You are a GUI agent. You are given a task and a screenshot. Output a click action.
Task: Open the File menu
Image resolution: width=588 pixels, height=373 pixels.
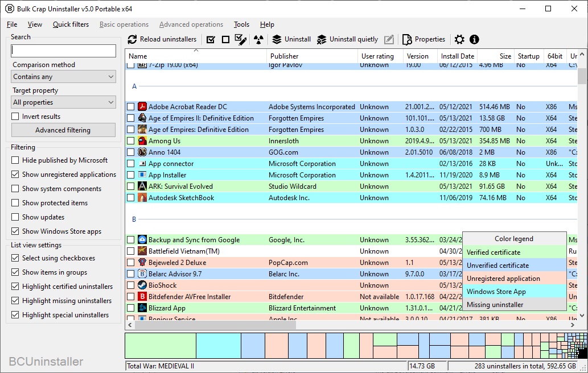[12, 24]
